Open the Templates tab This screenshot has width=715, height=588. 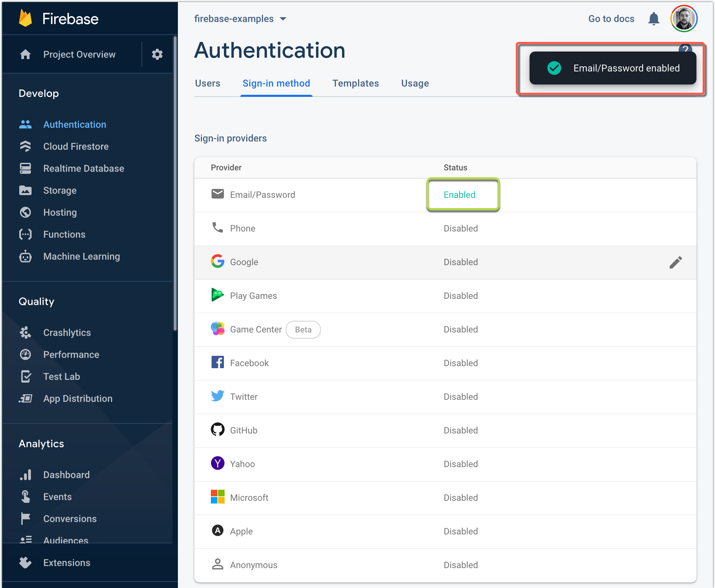click(x=355, y=83)
